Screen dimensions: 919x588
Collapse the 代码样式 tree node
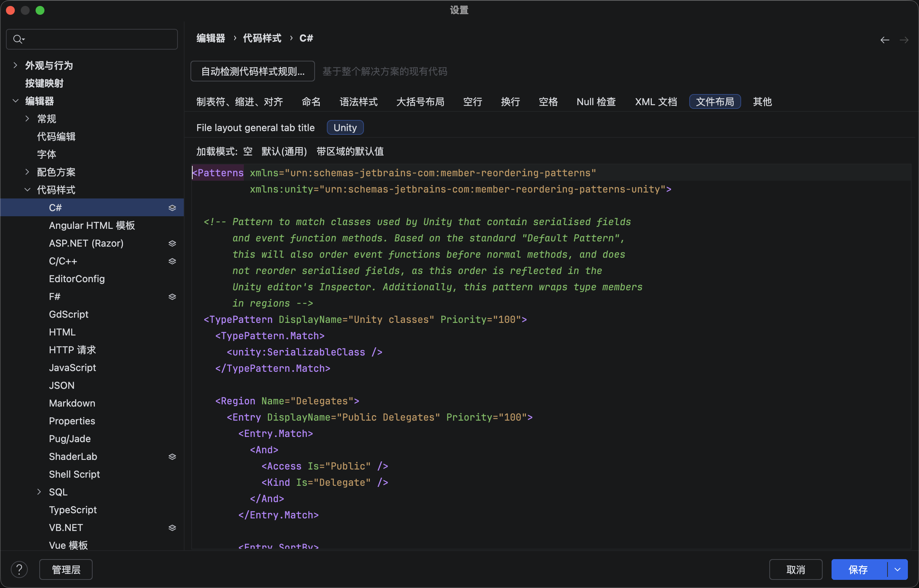(27, 190)
